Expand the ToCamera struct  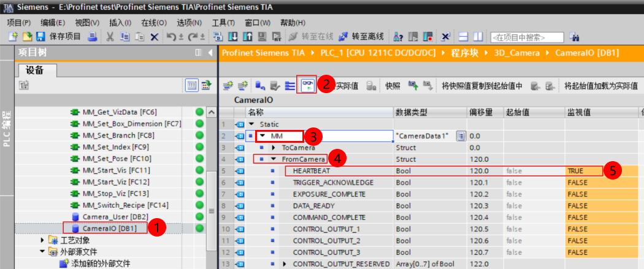click(x=274, y=147)
